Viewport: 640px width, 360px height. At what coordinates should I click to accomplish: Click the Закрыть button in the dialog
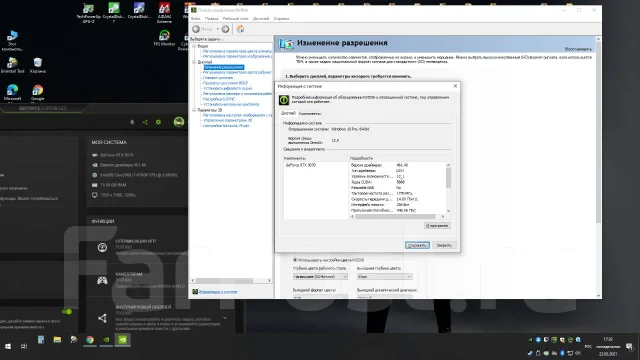[x=444, y=245]
